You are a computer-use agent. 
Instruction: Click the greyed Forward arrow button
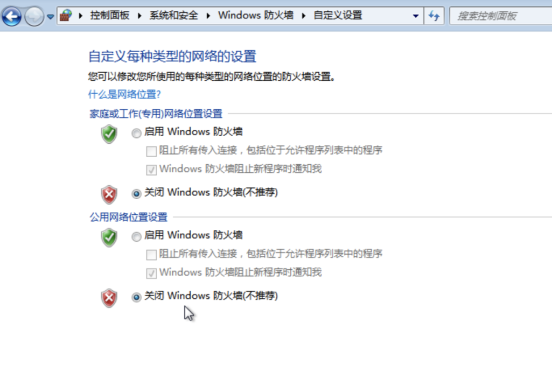coord(34,16)
